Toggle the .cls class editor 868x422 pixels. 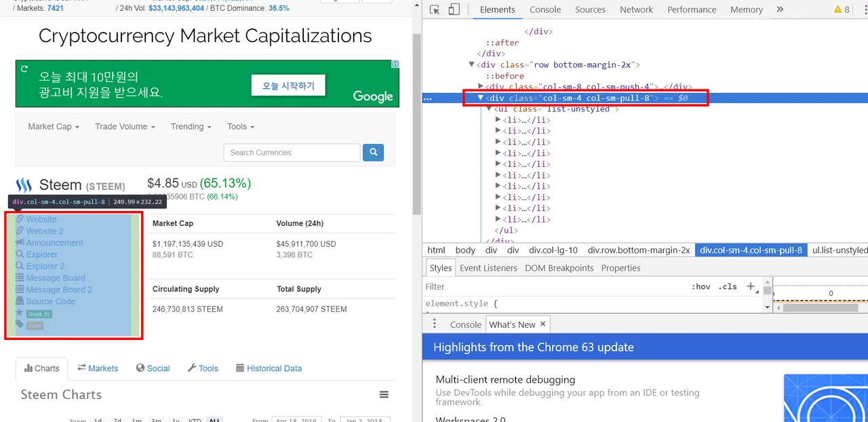coord(728,286)
